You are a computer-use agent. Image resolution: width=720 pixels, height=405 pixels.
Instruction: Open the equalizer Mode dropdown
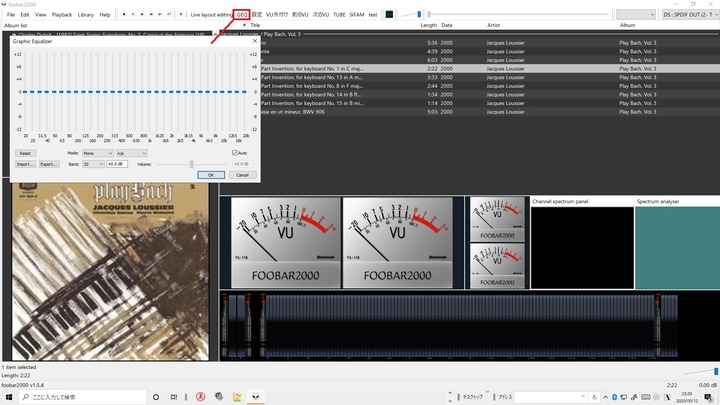point(99,152)
